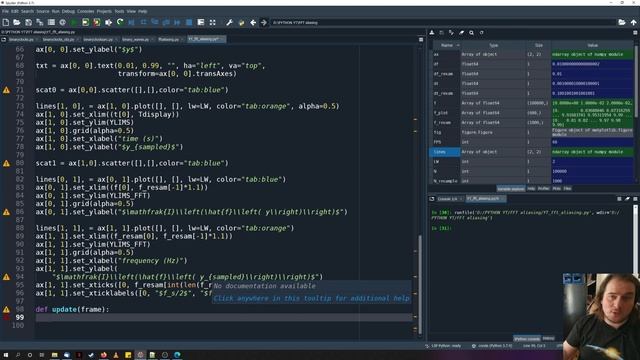Image resolution: width=640 pixels, height=360 pixels.
Task: Open the Tools menu
Action: [x=119, y=11]
